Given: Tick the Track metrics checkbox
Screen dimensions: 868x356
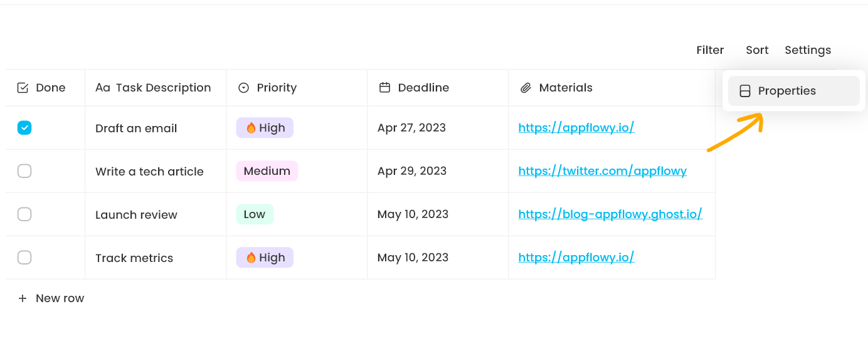Looking at the screenshot, I should (24, 258).
